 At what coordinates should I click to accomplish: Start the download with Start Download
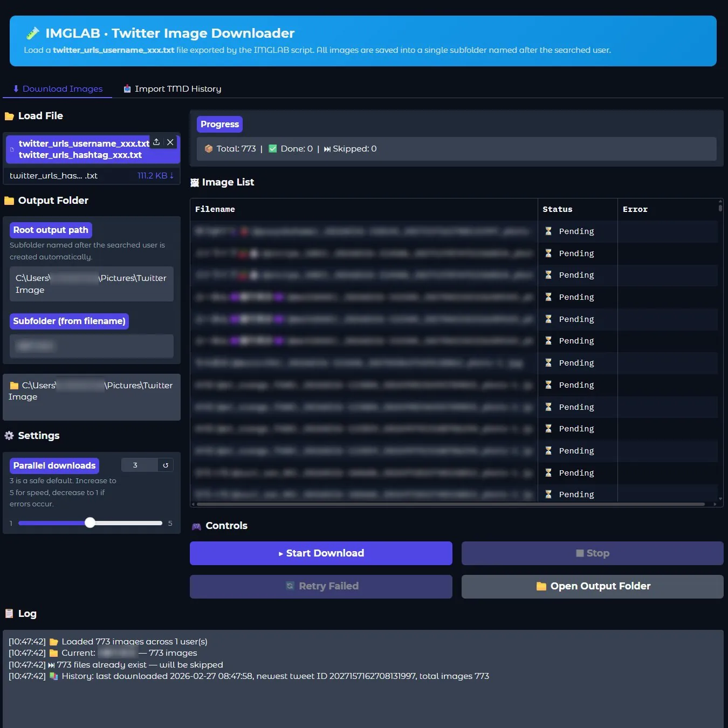321,553
